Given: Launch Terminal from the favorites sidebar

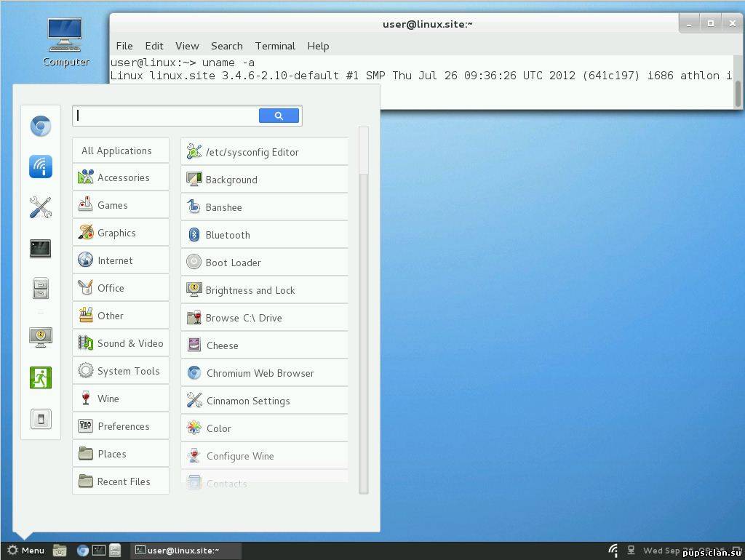Looking at the screenshot, I should pos(41,248).
